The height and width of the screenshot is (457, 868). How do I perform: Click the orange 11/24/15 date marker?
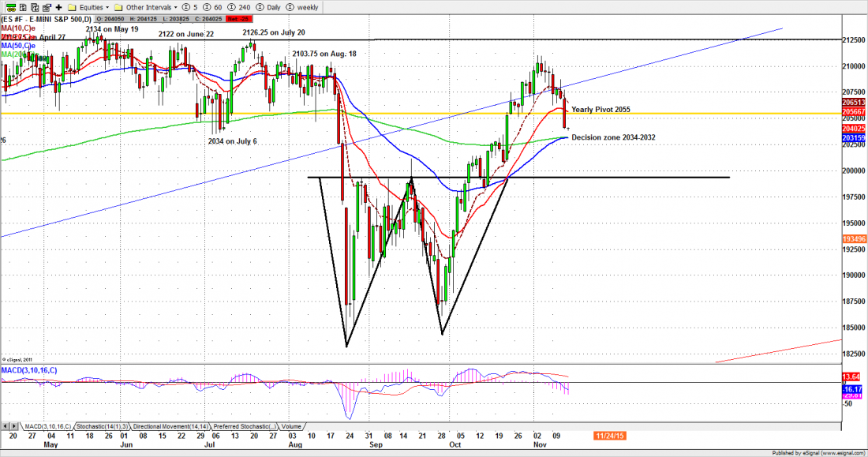611,434
